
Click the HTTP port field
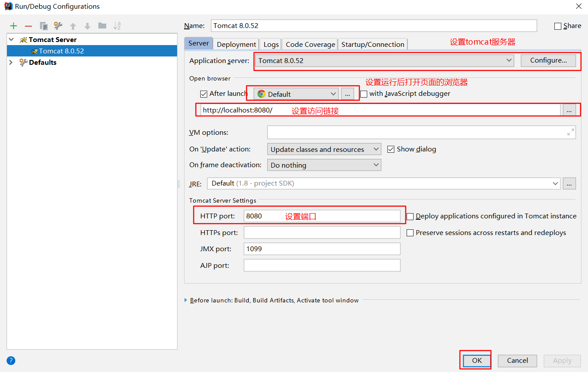click(322, 216)
